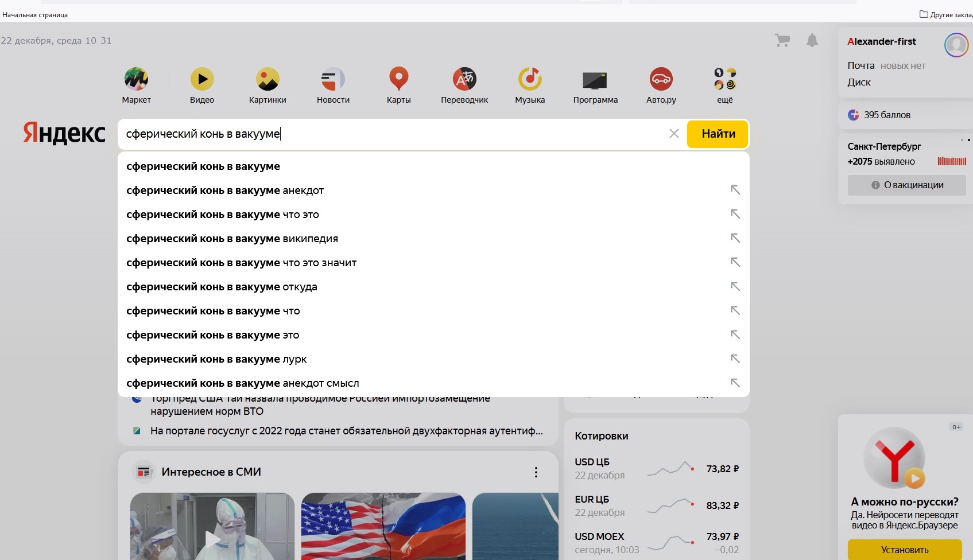Open the Программа TV guide icon
This screenshot has width=973, height=560.
click(595, 80)
